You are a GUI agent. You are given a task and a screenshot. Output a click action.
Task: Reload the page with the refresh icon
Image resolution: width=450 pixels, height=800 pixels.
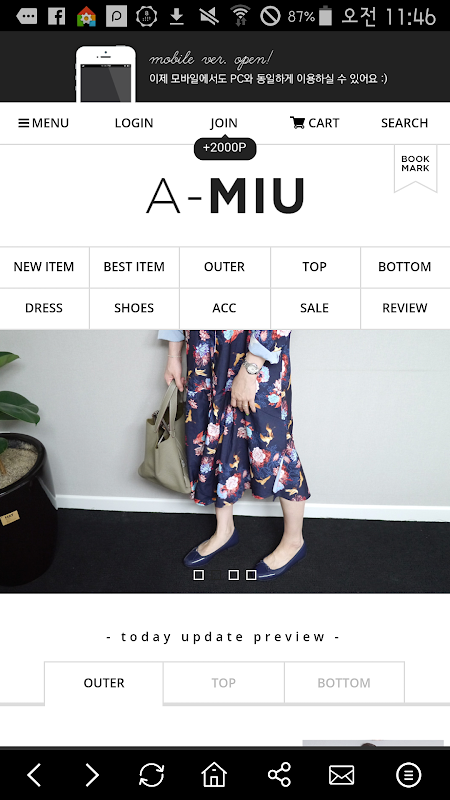click(152, 775)
